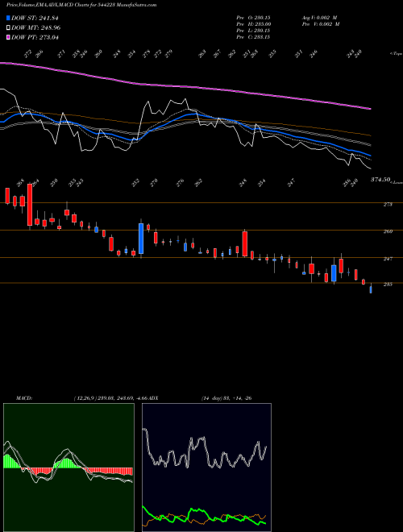Click the last blue candle below 235
The width and height of the screenshot is (403, 532).
[x=371, y=289]
